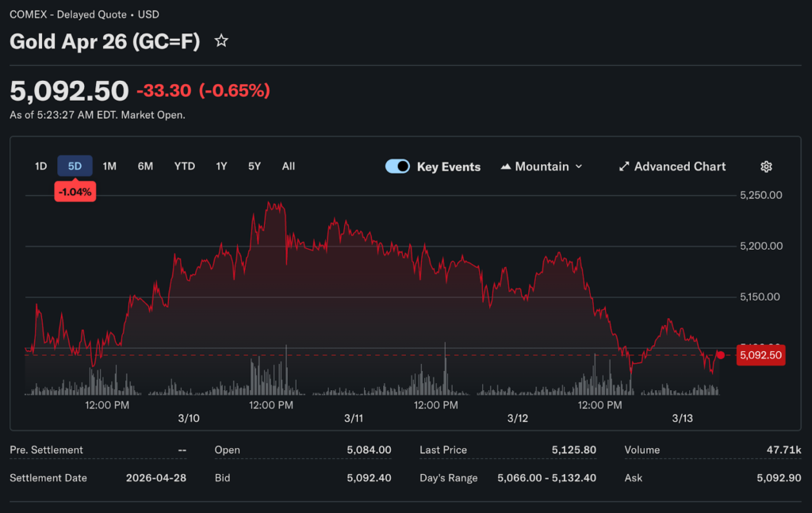Select the 5D time range
The image size is (812, 513).
(75, 167)
